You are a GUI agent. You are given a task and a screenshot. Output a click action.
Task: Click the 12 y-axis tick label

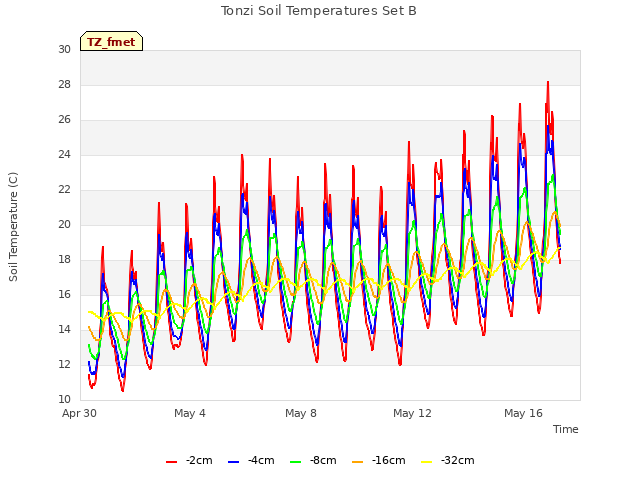(x=64, y=364)
